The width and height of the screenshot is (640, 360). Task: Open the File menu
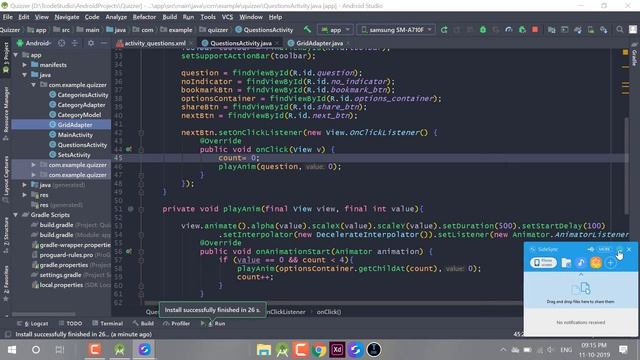pos(8,17)
